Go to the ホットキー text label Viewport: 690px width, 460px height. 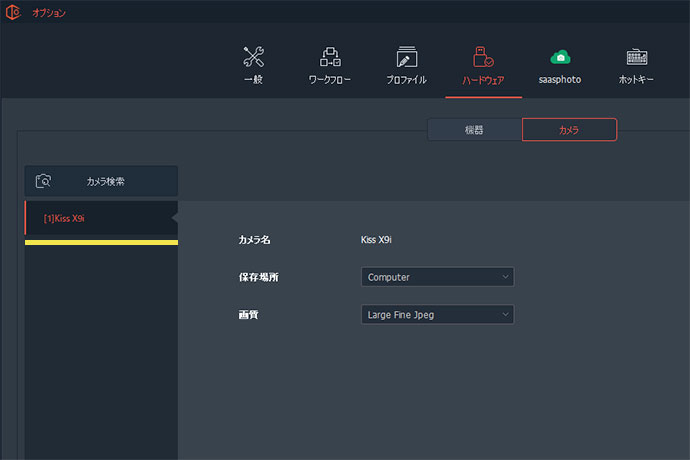click(x=636, y=80)
